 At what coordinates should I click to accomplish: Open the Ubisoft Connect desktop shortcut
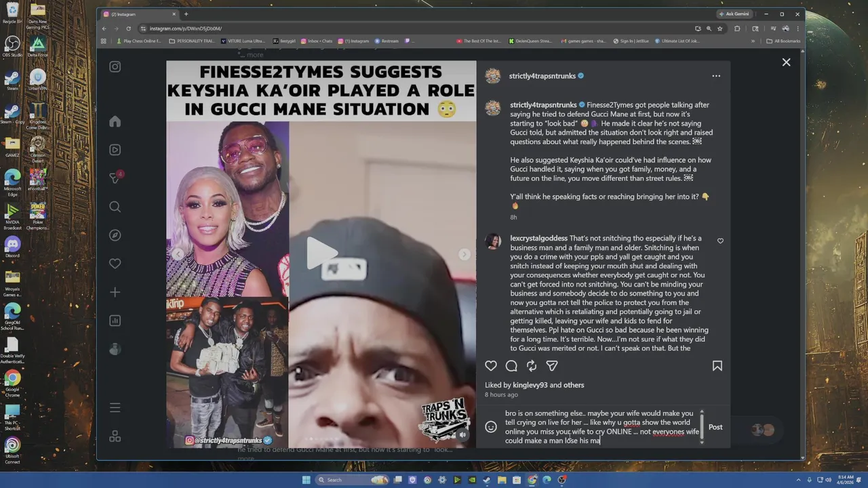[12, 450]
